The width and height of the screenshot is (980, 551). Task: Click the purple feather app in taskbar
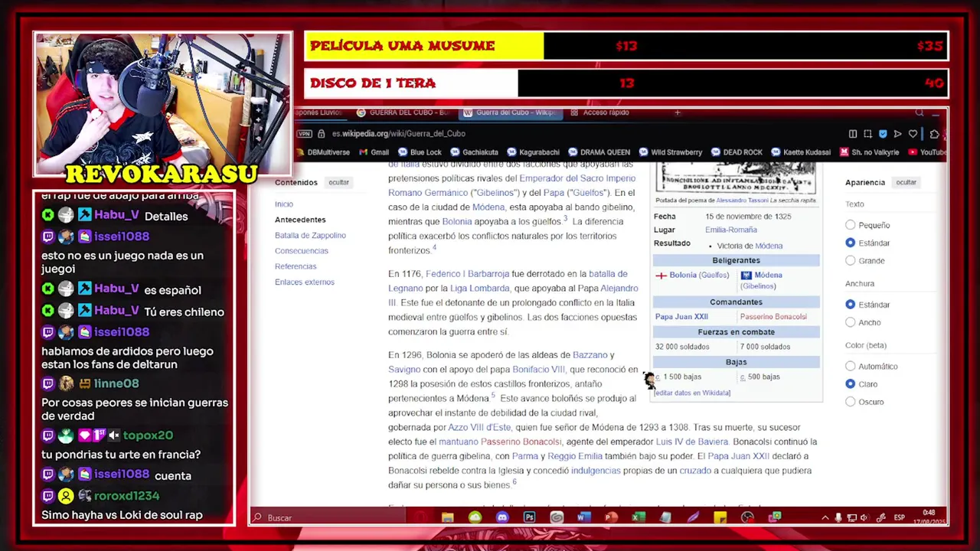tap(693, 518)
